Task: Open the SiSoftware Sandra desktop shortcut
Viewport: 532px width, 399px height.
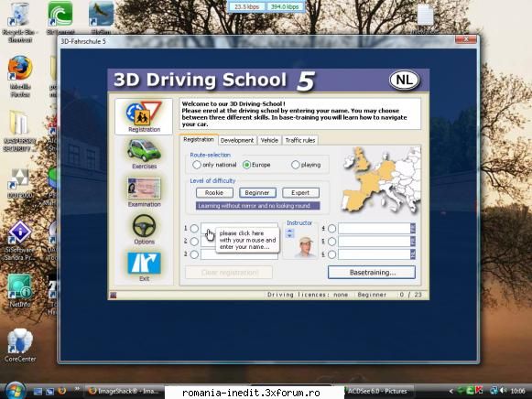Action: (x=19, y=241)
